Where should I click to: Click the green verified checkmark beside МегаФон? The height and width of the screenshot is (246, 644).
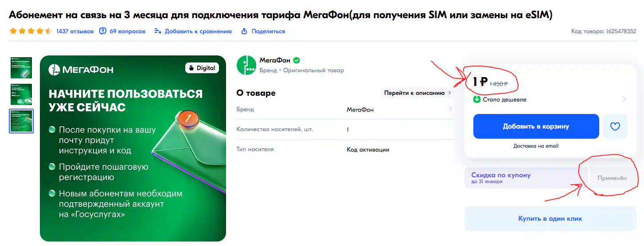pyautogui.click(x=297, y=60)
